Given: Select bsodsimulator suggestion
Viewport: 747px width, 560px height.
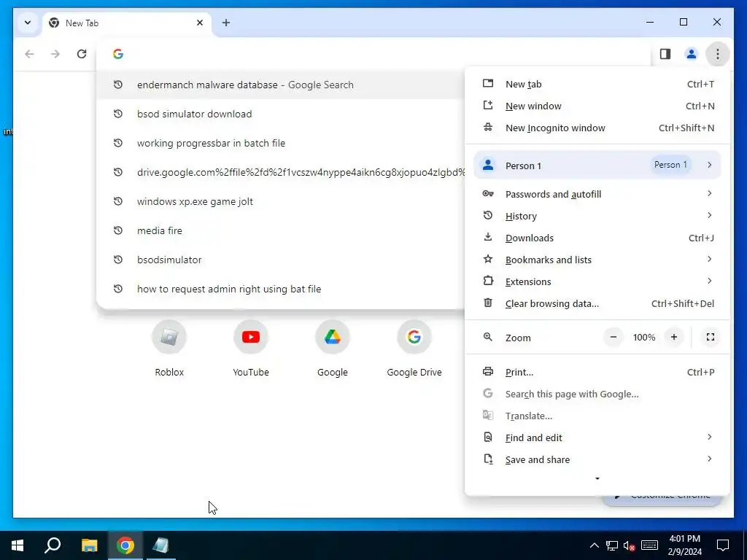Looking at the screenshot, I should click(x=281, y=260).
